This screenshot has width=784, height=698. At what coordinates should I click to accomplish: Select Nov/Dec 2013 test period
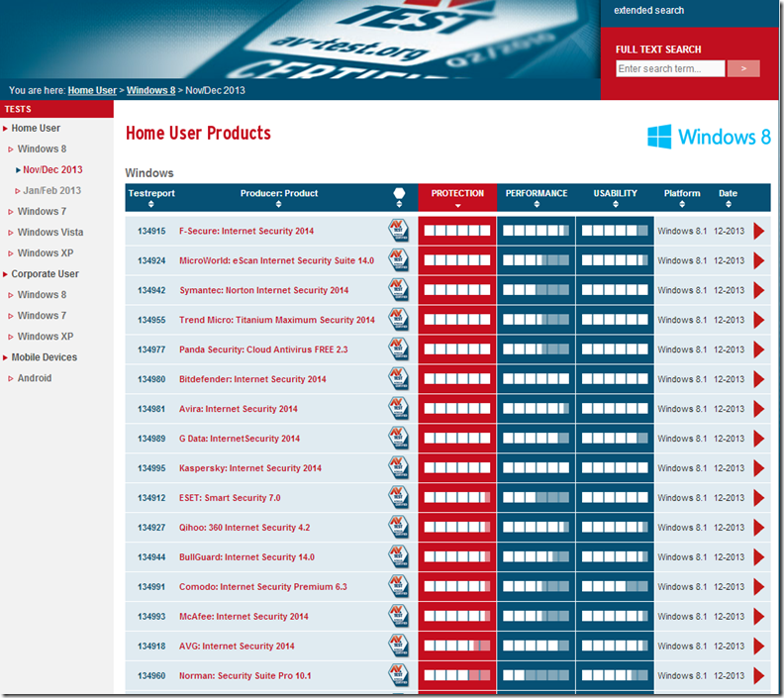coord(52,169)
